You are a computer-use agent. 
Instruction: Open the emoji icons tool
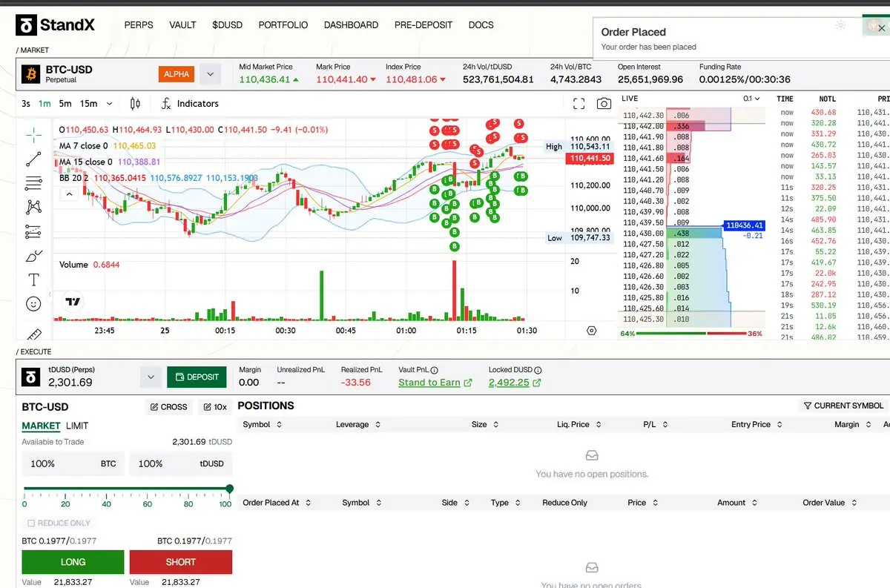click(x=33, y=304)
